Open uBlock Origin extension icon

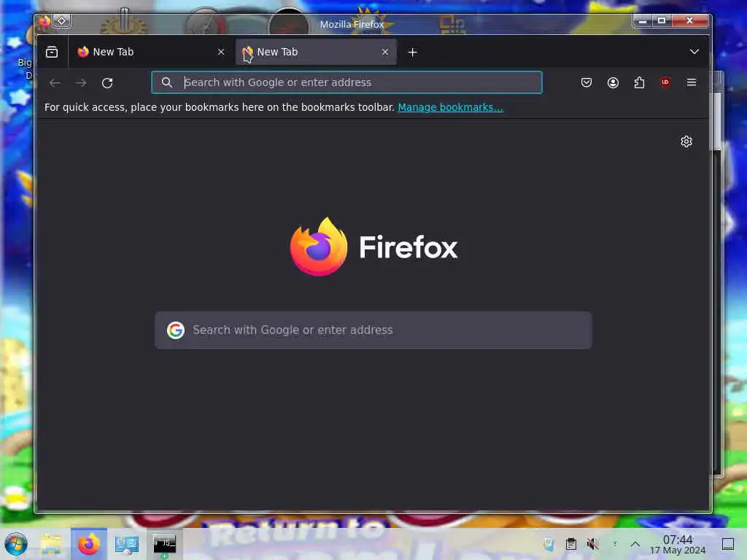pos(665,82)
